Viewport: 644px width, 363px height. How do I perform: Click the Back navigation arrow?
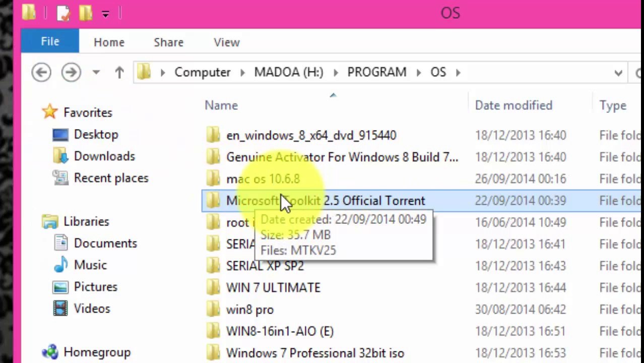pyautogui.click(x=41, y=72)
